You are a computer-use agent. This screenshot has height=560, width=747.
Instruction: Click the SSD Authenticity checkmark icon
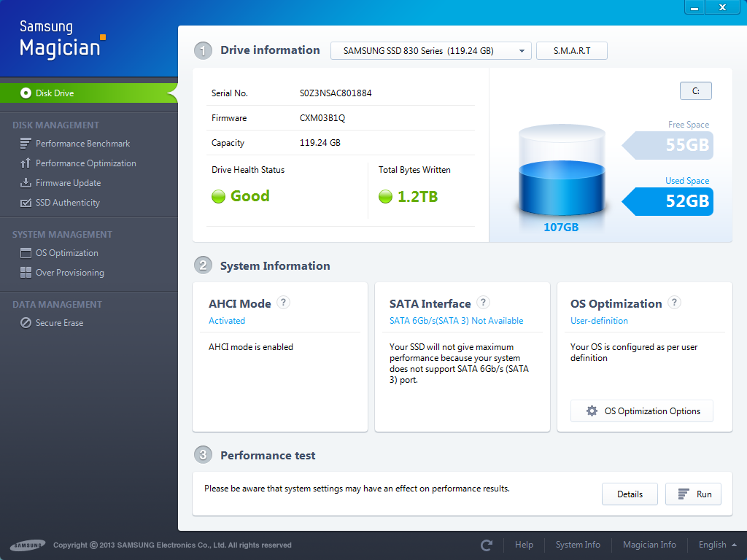26,203
